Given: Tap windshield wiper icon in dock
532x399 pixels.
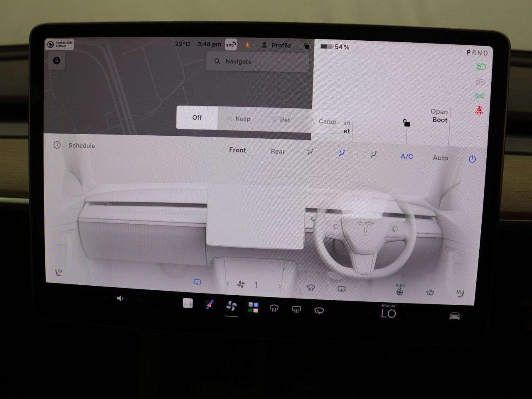Looking at the screenshot, I should pyautogui.click(x=319, y=311).
